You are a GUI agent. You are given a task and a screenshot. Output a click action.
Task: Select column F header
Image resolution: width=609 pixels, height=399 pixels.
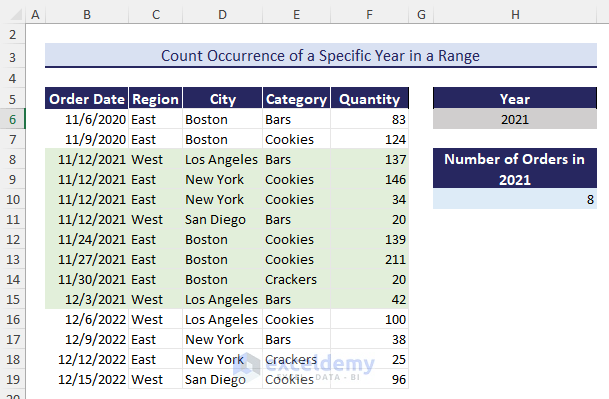(369, 14)
